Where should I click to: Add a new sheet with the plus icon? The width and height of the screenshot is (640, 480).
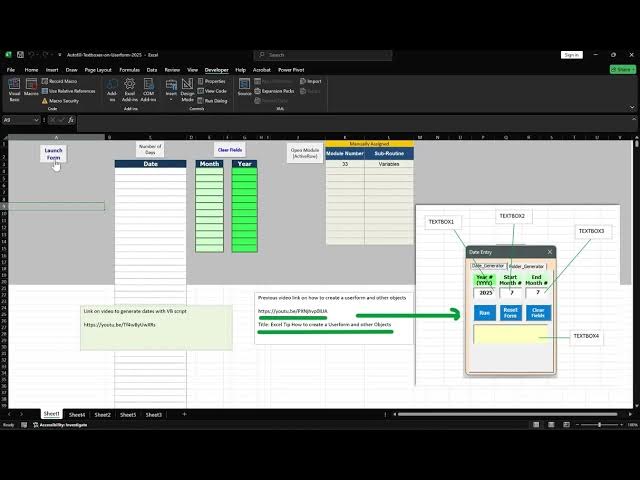point(184,414)
